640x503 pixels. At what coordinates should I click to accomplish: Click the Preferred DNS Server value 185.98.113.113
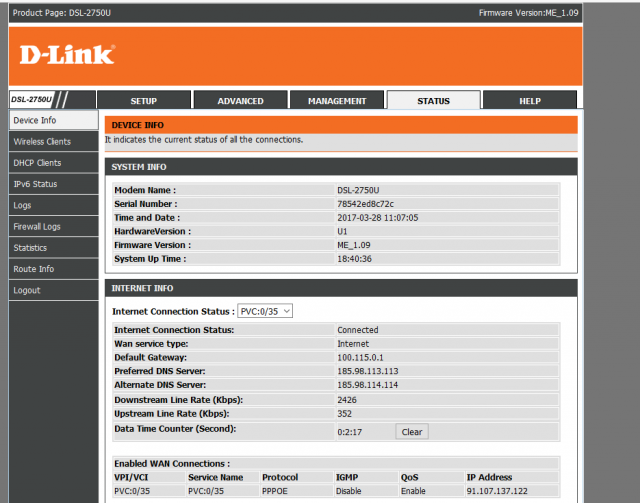(x=368, y=371)
